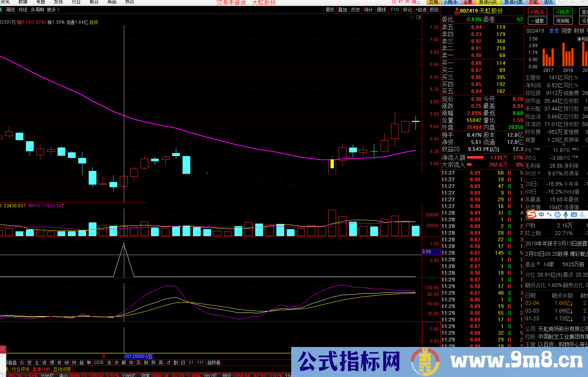588x377 pixels.
Task: Click the 闪电买 quick buy button
Action: (x=537, y=12)
